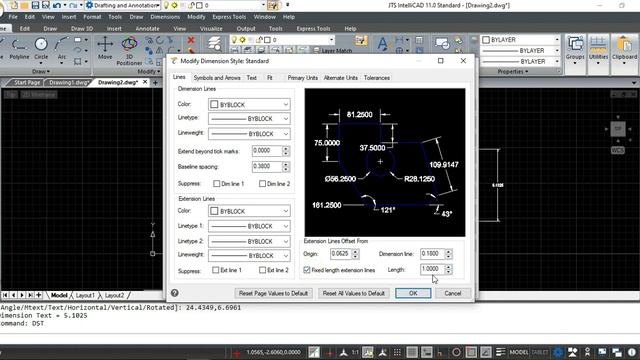Open the Start Page tab
The image size is (640, 360).
27,82
